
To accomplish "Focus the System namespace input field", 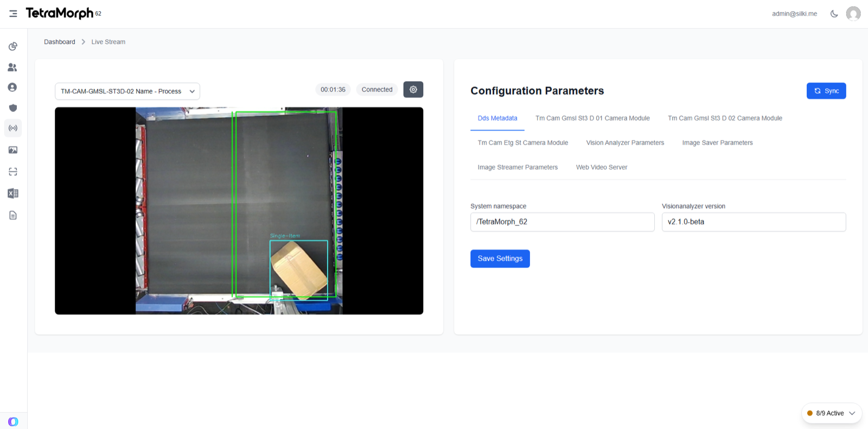I will coord(563,222).
